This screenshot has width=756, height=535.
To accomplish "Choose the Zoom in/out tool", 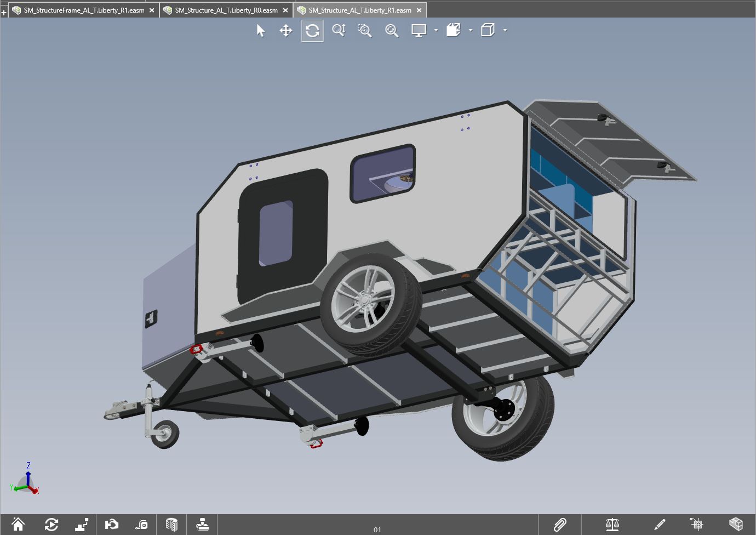I will click(339, 31).
